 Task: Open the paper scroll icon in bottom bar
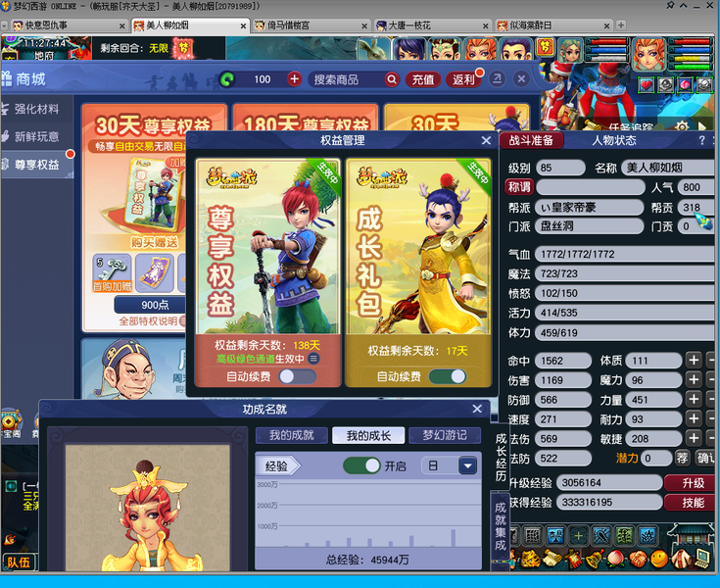pyautogui.click(x=552, y=559)
